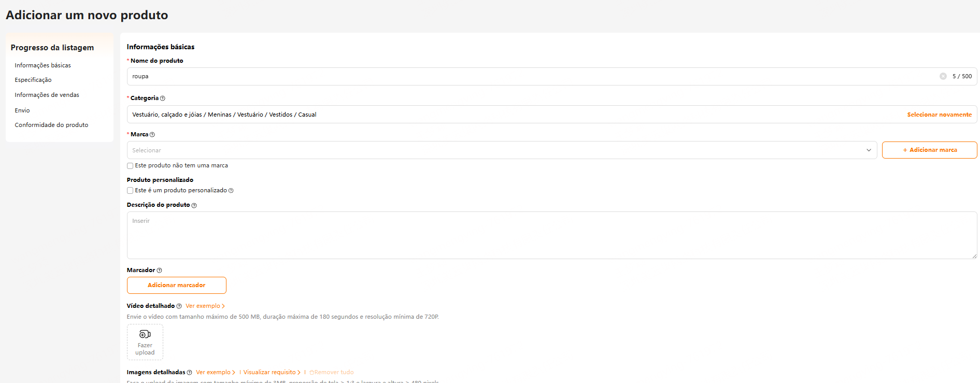Click help icon next to personalized product checkbox
The image size is (980, 383).
tap(231, 191)
